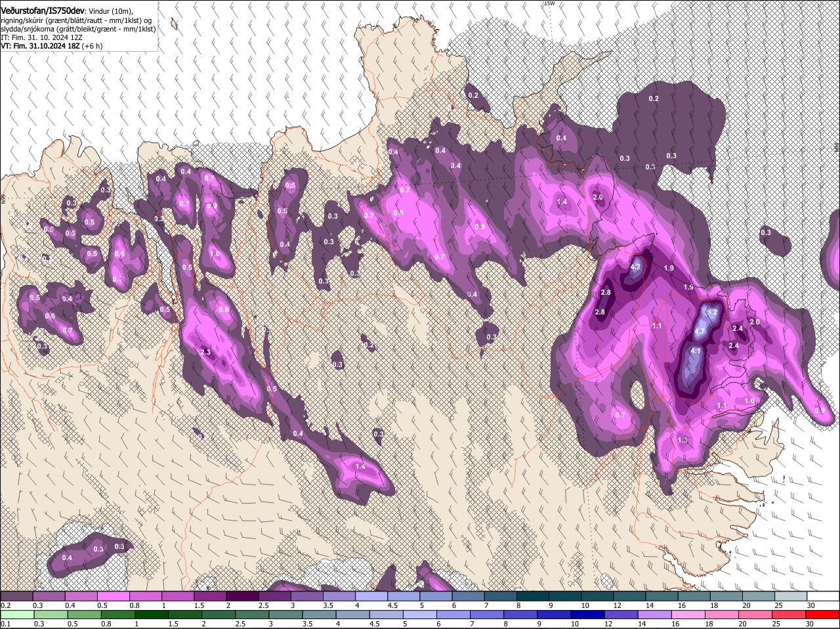
Task: Select the pale green lower swatch between 0.1 and 0.3
Action: 16,615
